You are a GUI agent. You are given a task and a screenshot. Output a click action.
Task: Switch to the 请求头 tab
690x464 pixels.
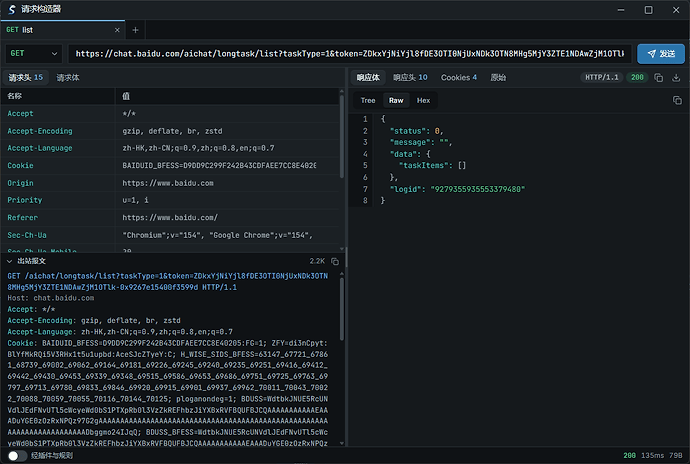pyautogui.click(x=26, y=77)
